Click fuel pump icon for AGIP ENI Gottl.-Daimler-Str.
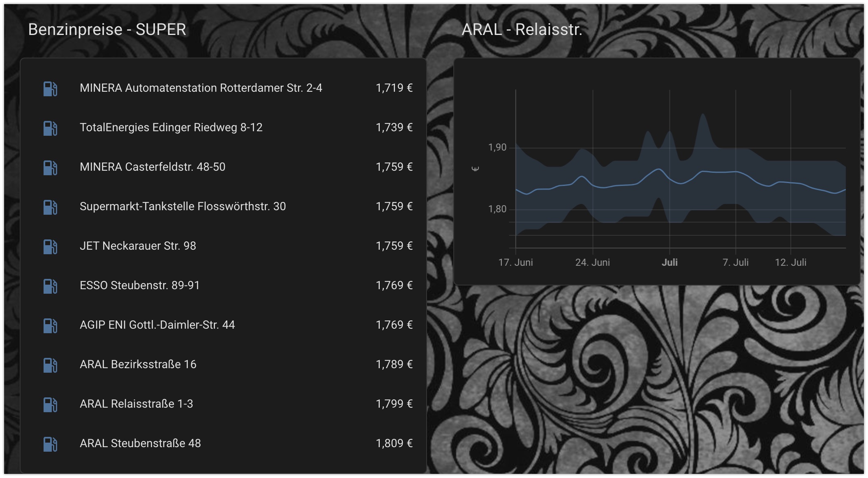 coord(50,325)
